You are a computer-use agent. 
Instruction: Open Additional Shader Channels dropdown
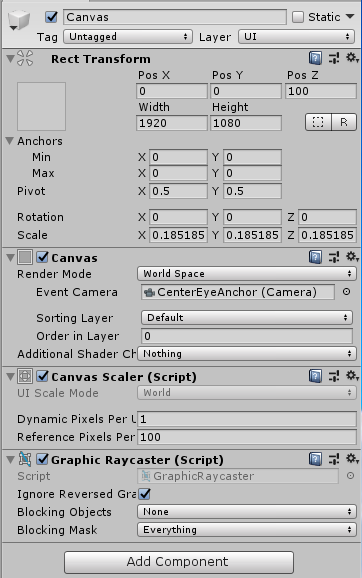point(247,354)
